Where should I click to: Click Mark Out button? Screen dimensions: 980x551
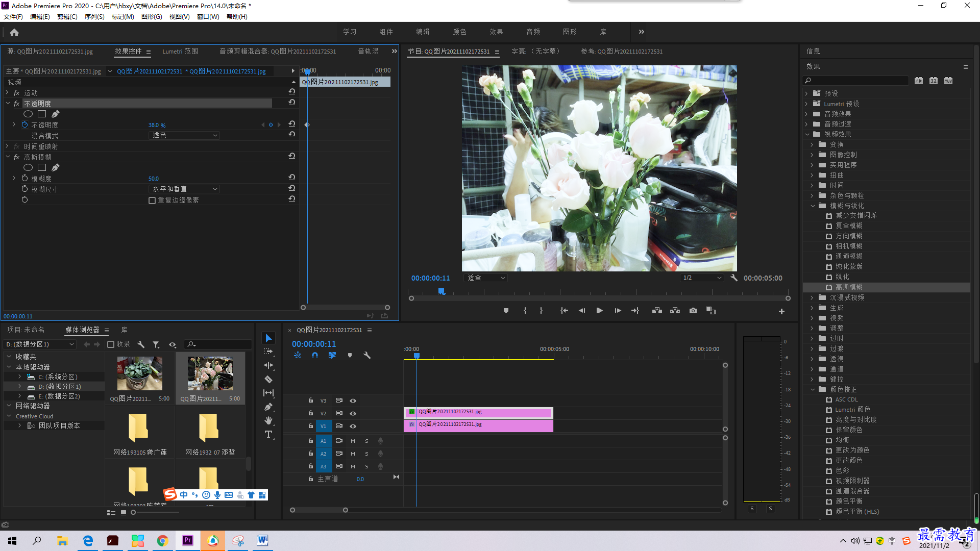[x=541, y=311]
